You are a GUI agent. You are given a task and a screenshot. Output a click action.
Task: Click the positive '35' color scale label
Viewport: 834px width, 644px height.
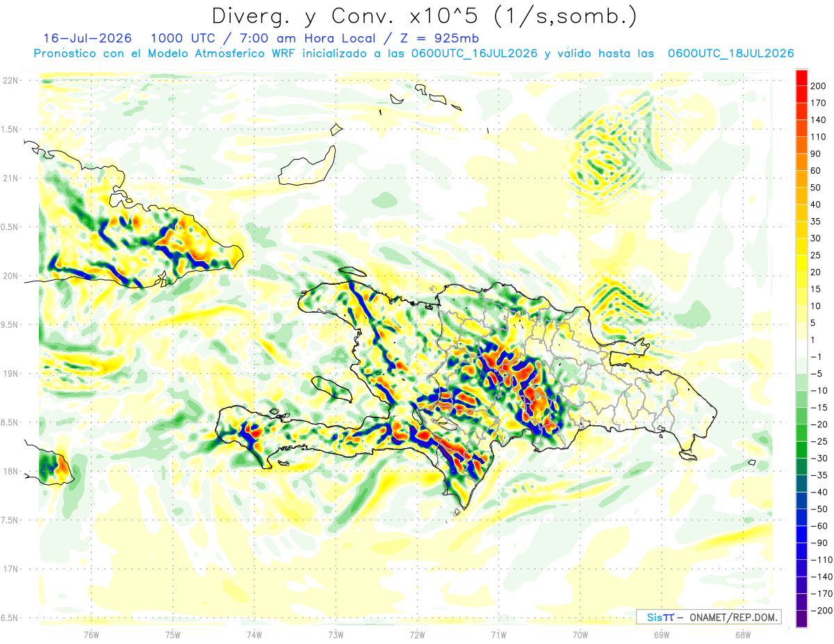click(x=816, y=222)
